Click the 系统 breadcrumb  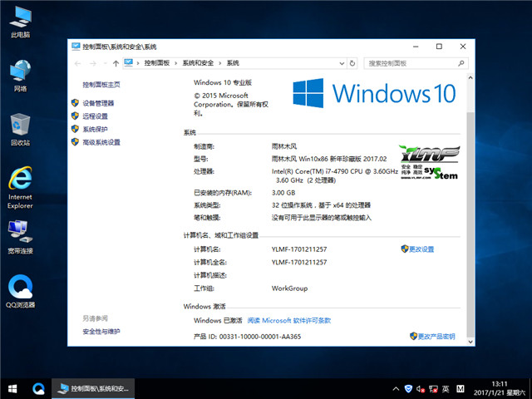pos(233,63)
